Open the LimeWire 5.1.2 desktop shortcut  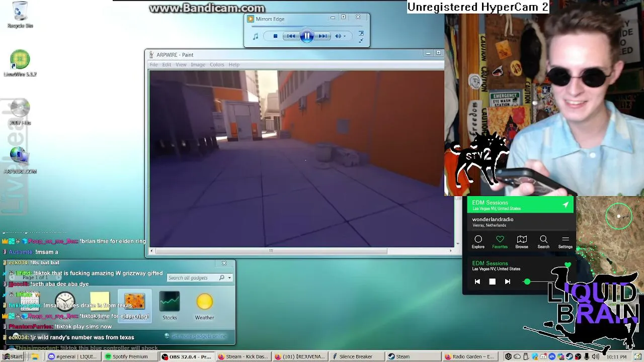pyautogui.click(x=20, y=63)
